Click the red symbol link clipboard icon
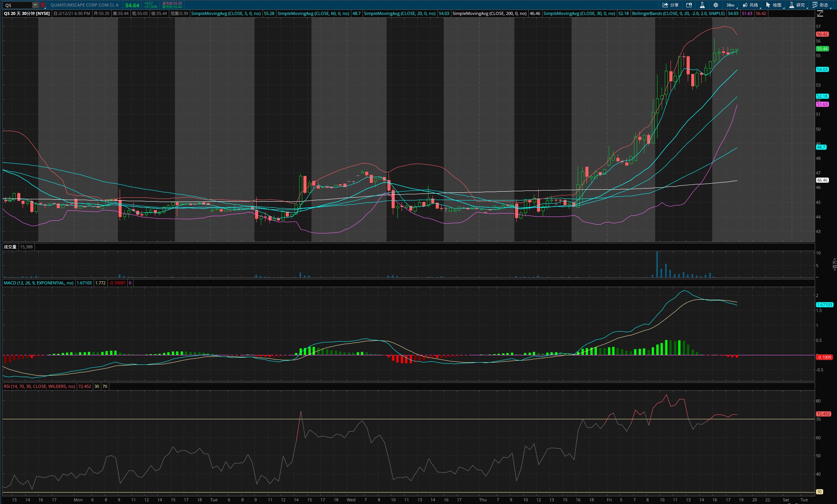Viewport: 837px width, 504px height. [x=43, y=5]
